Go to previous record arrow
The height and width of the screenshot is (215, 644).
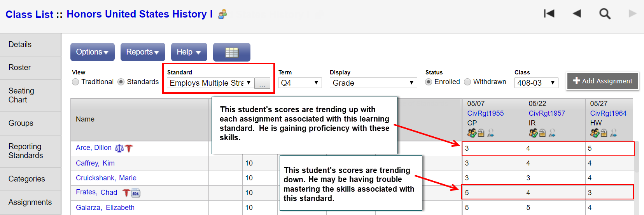tap(576, 14)
